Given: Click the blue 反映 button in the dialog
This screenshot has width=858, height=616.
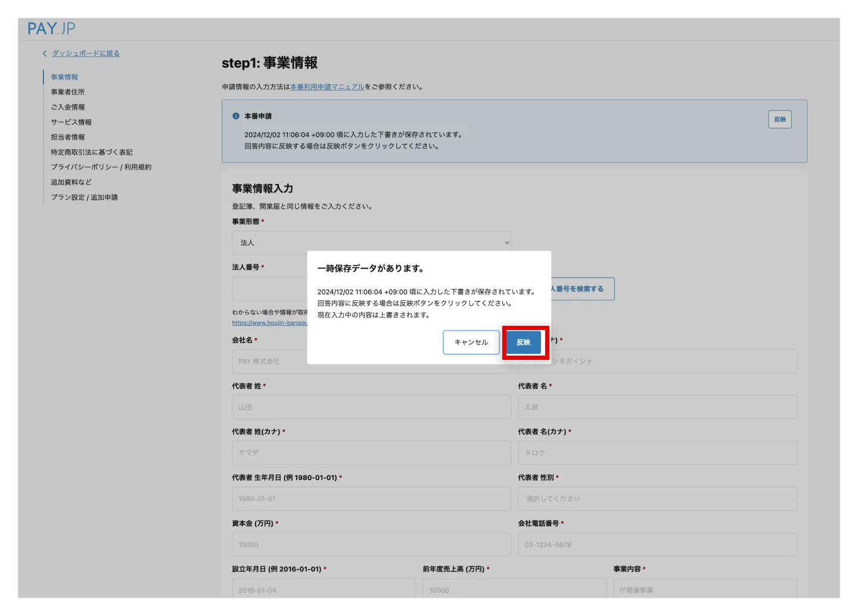Looking at the screenshot, I should pos(524,343).
